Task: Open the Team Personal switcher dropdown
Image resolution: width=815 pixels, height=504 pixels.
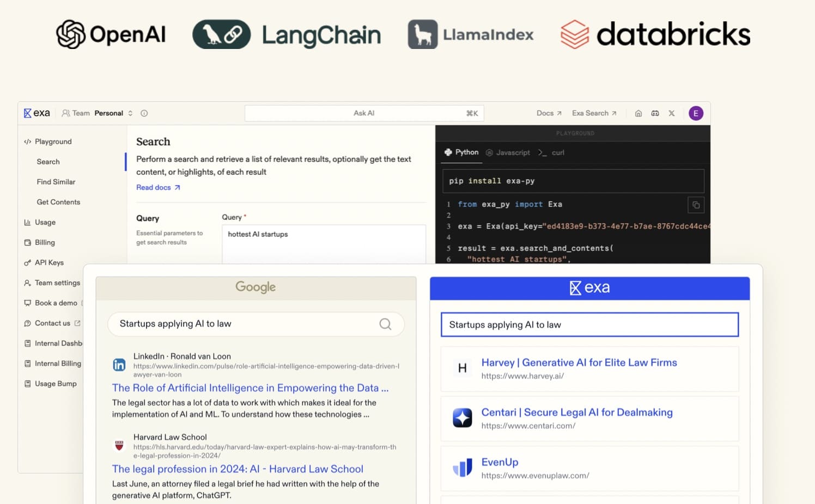Action: point(97,113)
